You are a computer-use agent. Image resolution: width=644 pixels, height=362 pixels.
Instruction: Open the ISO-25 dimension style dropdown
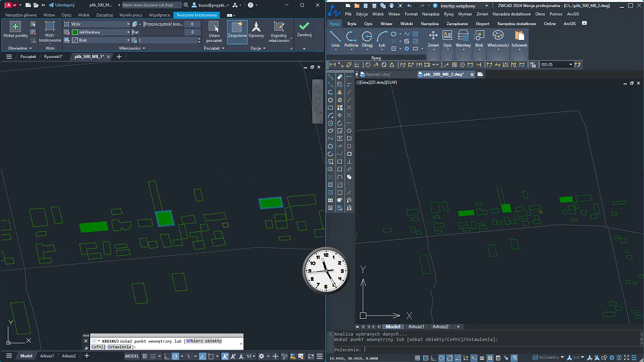click(556, 64)
